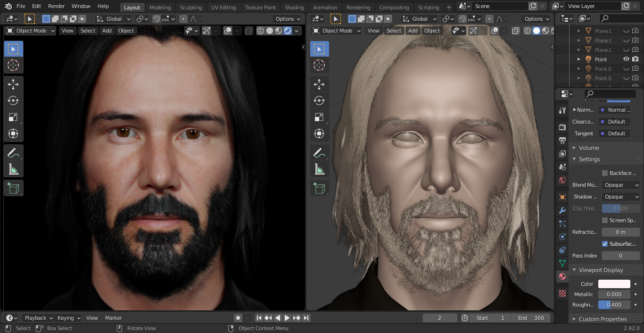Image resolution: width=644 pixels, height=333 pixels.
Task: Select the Move tool in left viewport
Action: [x=13, y=84]
